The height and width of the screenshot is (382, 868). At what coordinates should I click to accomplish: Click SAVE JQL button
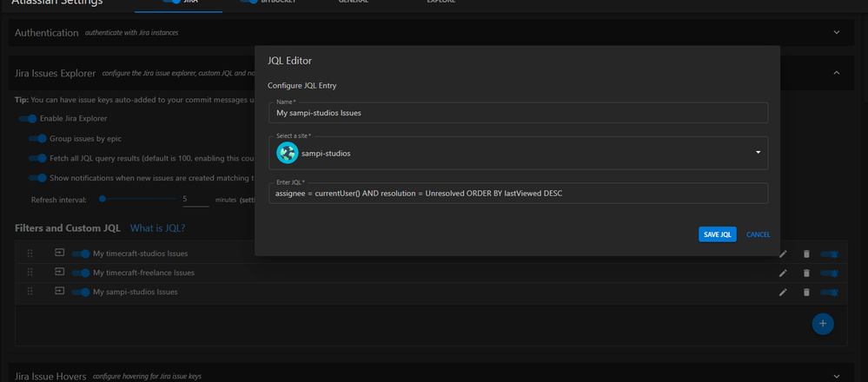(718, 234)
